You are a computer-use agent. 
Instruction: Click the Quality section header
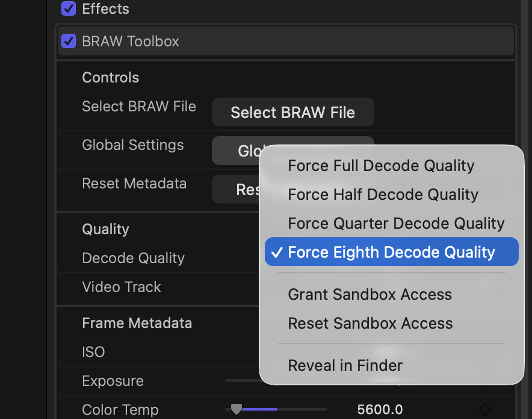105,229
